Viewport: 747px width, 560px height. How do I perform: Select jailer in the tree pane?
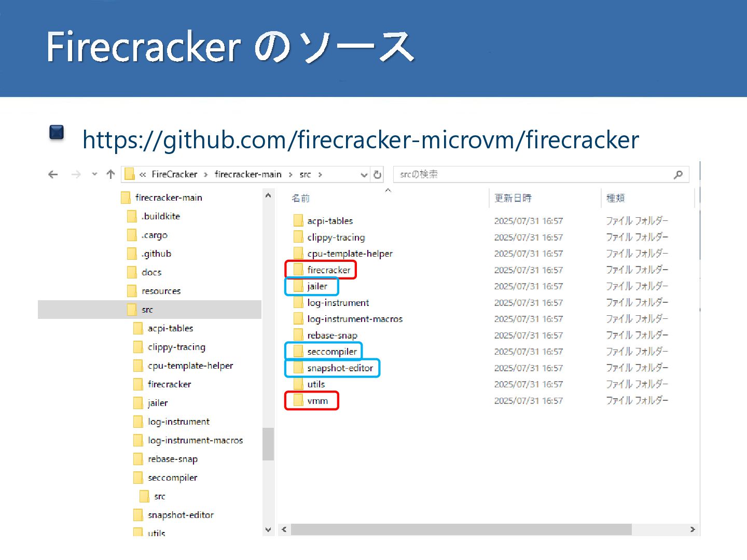(158, 403)
